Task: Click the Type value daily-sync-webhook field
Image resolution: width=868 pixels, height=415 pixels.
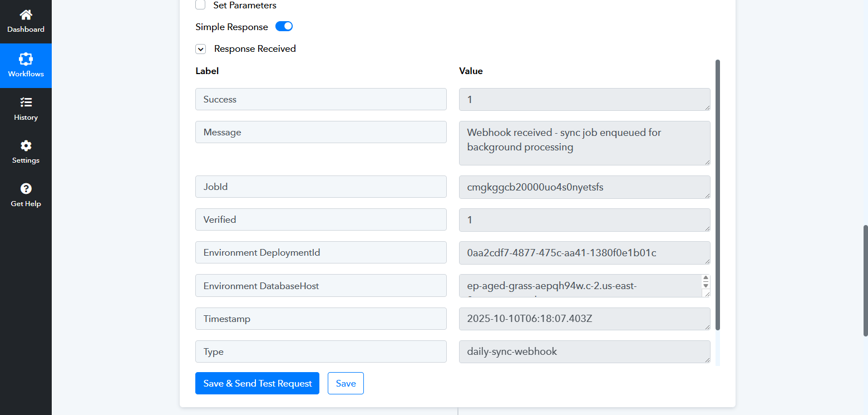Action: pyautogui.click(x=584, y=351)
